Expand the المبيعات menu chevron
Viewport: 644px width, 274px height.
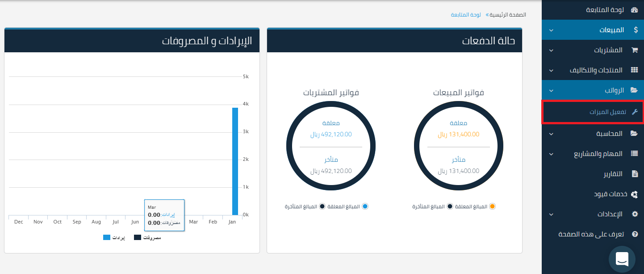coord(551,30)
